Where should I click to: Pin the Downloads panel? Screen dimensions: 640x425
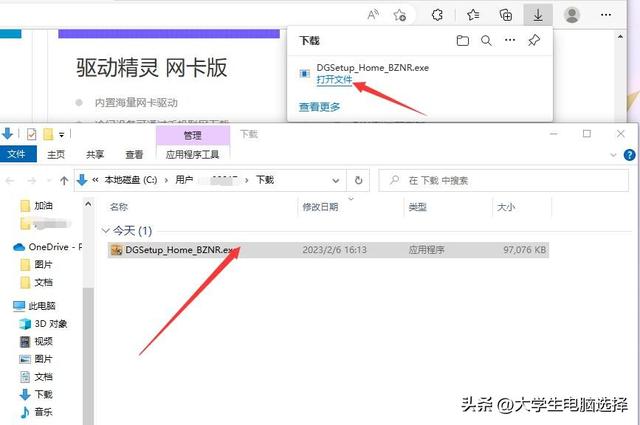point(534,40)
